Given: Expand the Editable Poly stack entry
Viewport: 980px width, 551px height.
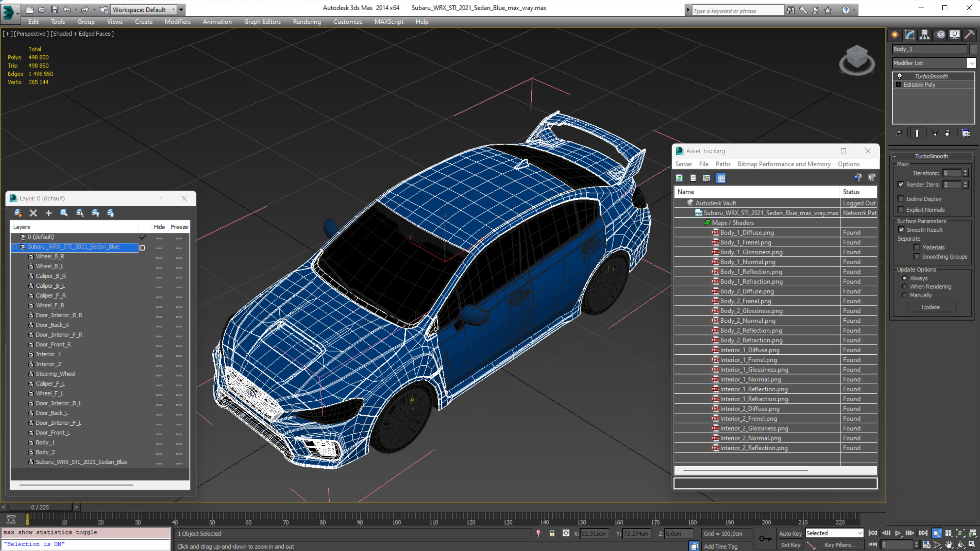Looking at the screenshot, I should 899,84.
